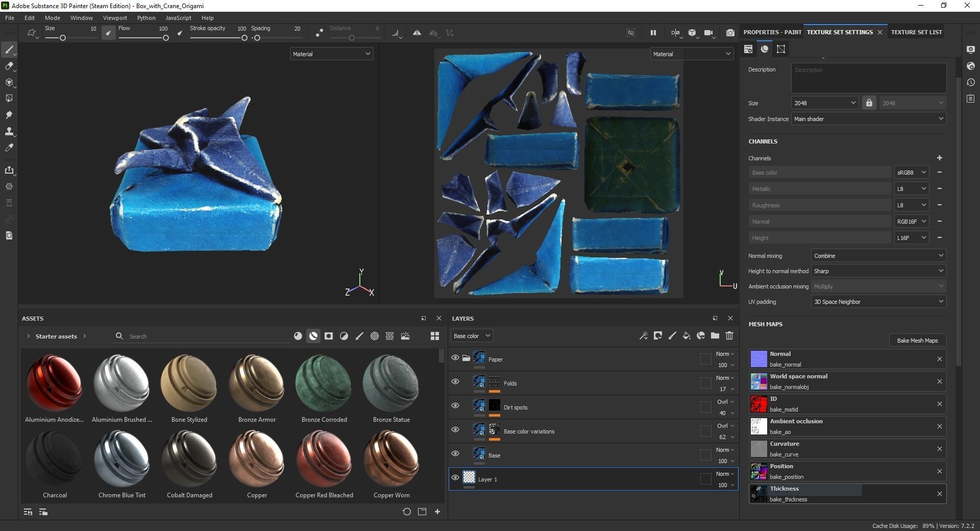Select the Smudge tool
980x531 pixels.
pos(9,115)
